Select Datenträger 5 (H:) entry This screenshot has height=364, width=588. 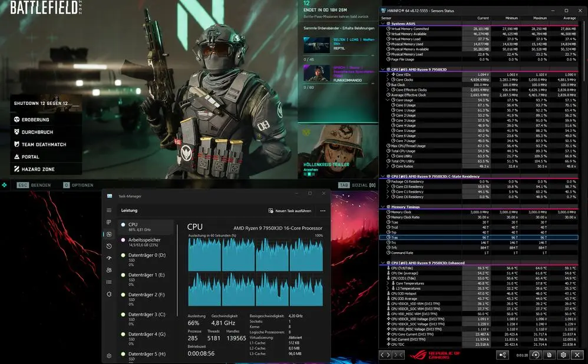(146, 356)
